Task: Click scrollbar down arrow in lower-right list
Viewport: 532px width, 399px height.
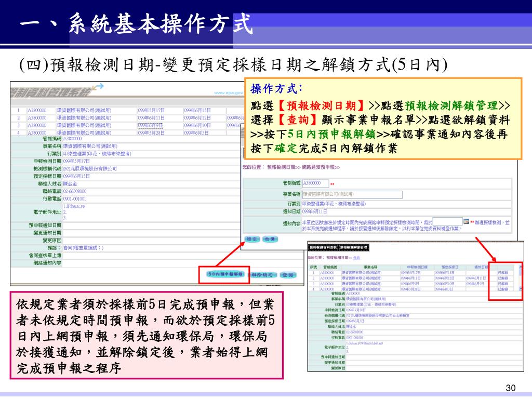Action: [521, 289]
